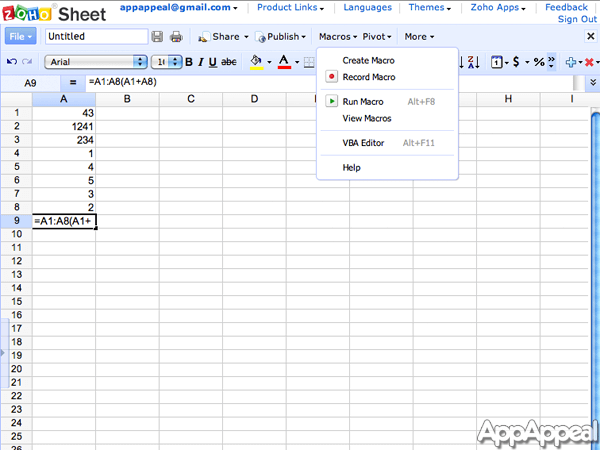Open the font color dropdown arrow
The width and height of the screenshot is (600, 450).
297,62
